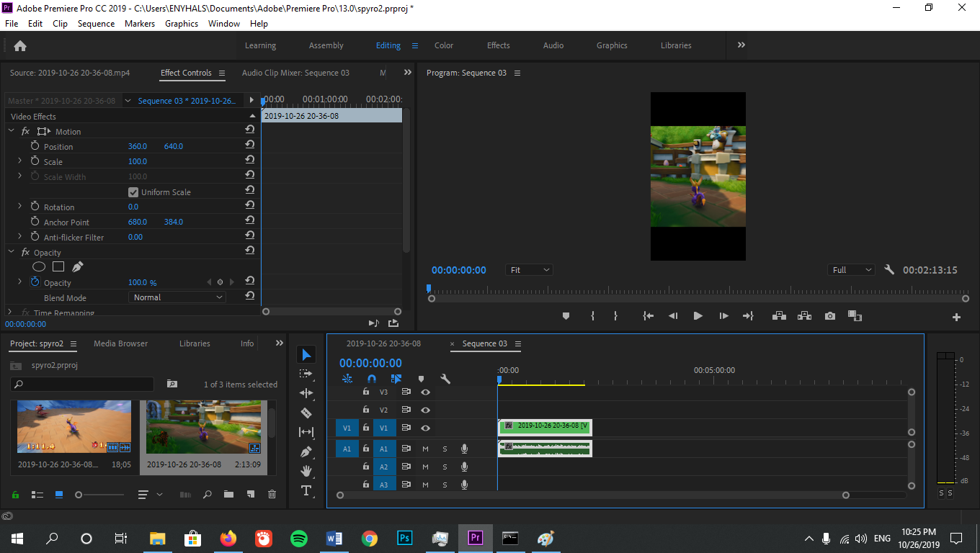980x553 pixels.
Task: Delete selected item with trash icon
Action: pos(272,495)
